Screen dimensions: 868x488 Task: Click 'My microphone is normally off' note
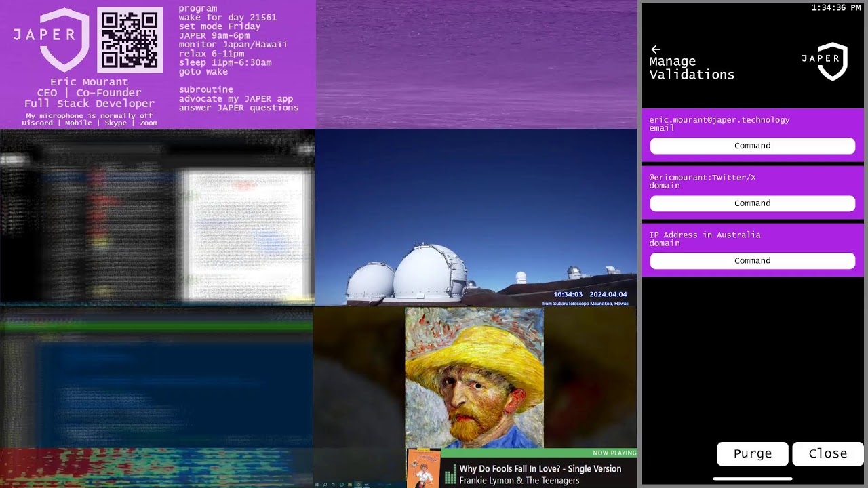click(x=90, y=116)
